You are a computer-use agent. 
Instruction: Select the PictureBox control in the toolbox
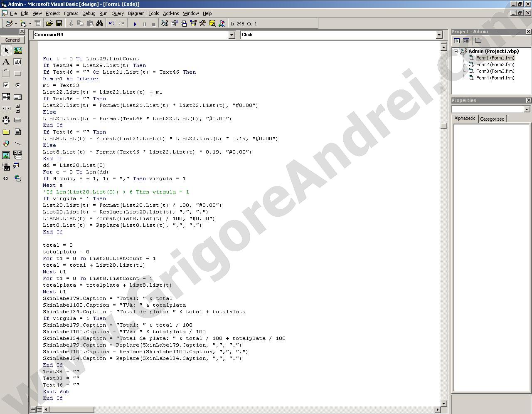coord(17,50)
